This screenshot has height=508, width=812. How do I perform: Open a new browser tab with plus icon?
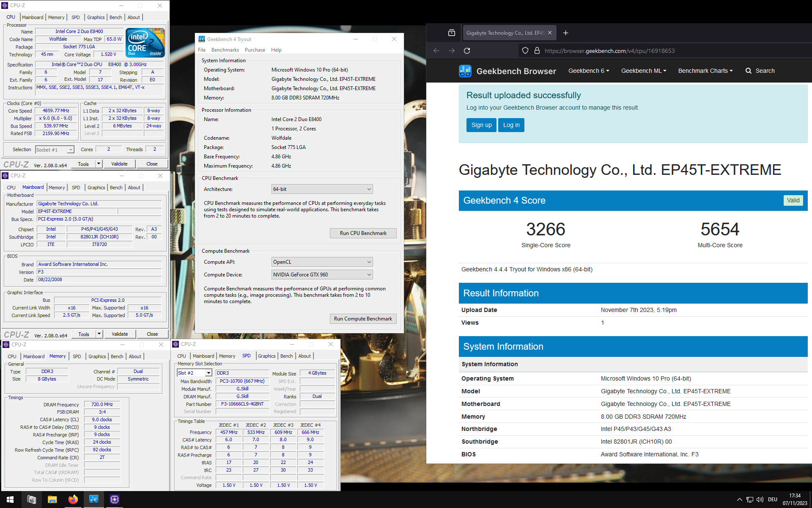tap(565, 33)
